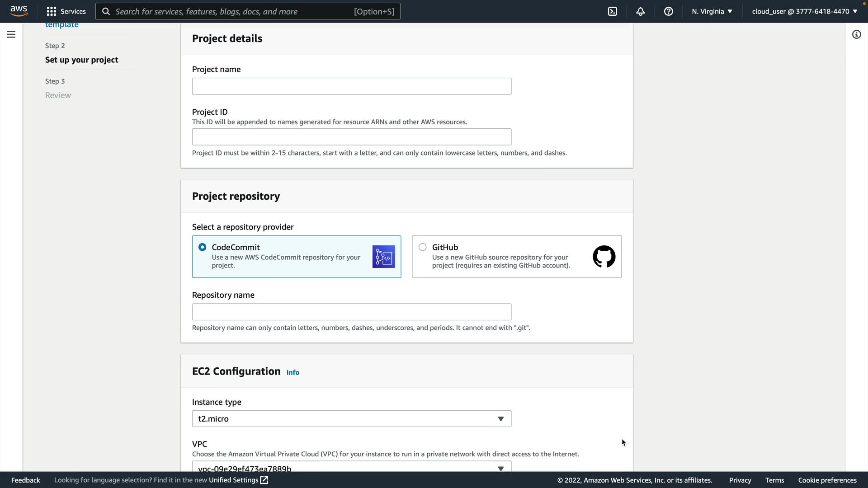
Task: Open N. Virginia region selector
Action: pos(712,11)
